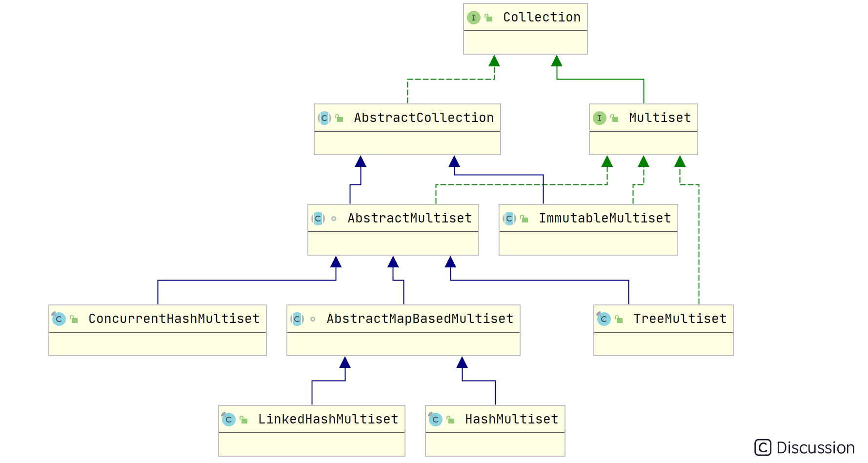The image size is (868, 463).
Task: Click the Discussion watermark text
Action: (x=815, y=448)
